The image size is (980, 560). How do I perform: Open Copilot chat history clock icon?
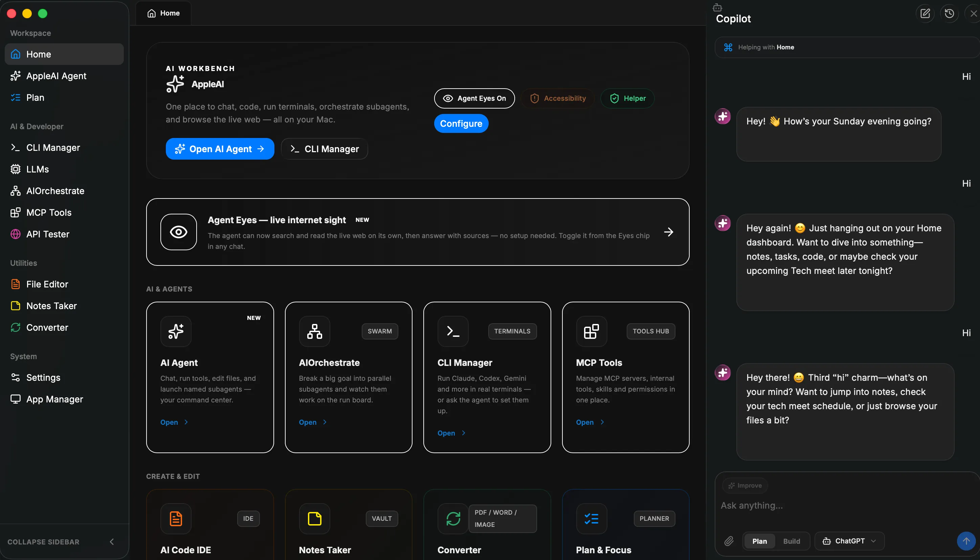point(949,14)
